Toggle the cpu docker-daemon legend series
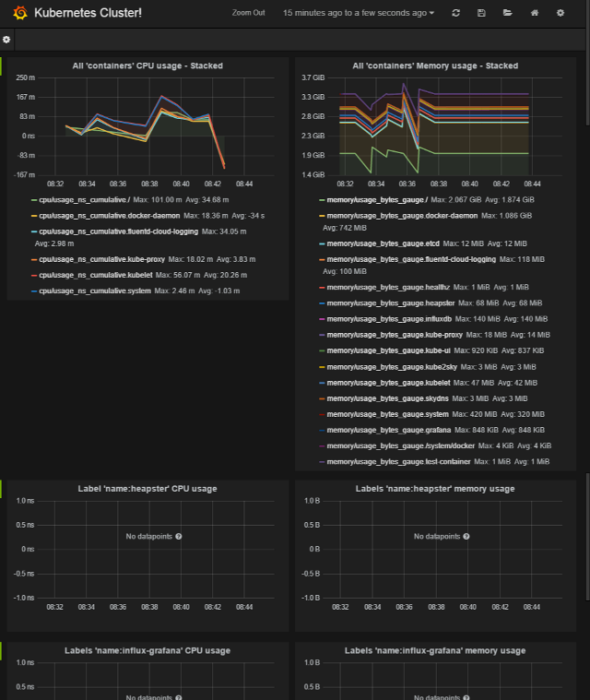Image resolution: width=590 pixels, height=700 pixels. click(x=110, y=216)
